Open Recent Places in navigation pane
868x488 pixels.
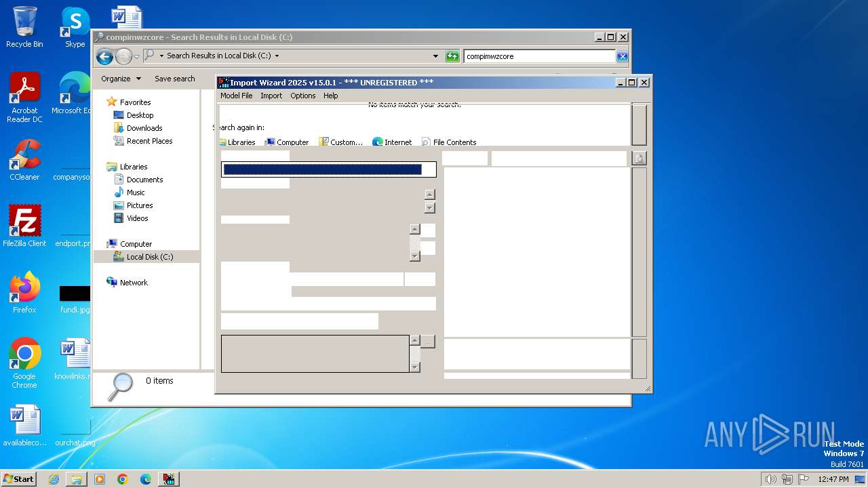tap(149, 141)
